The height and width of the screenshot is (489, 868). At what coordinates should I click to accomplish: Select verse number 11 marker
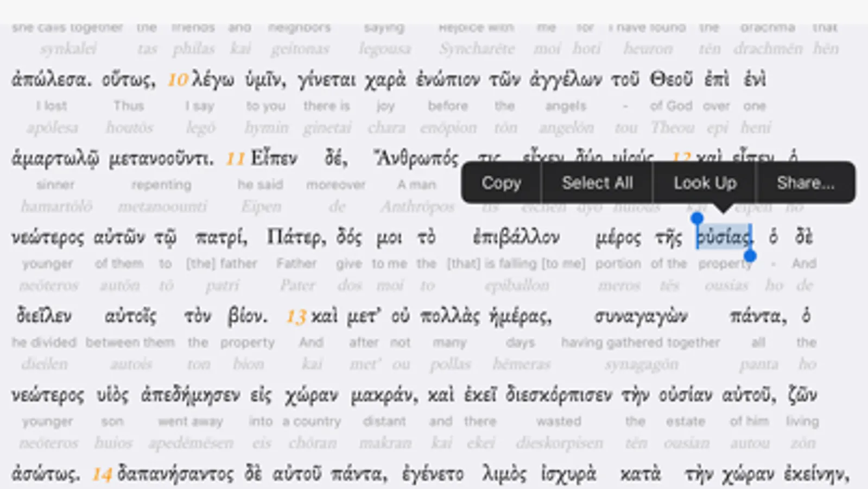coord(235,159)
